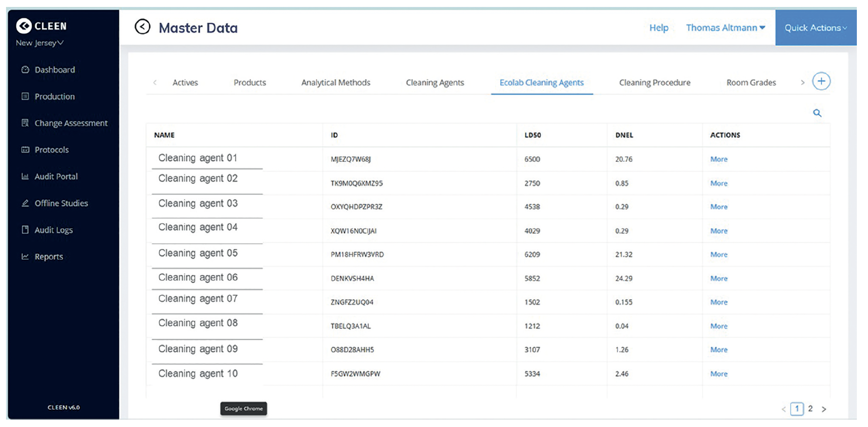Open More actions for Cleaning agent 03
Image resolution: width=868 pixels, height=427 pixels.
tap(718, 207)
